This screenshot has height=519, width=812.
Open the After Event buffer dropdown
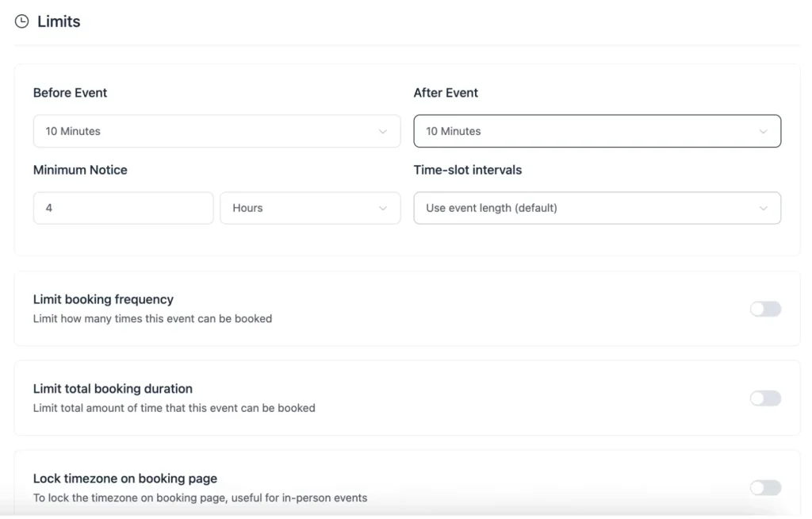pos(596,131)
